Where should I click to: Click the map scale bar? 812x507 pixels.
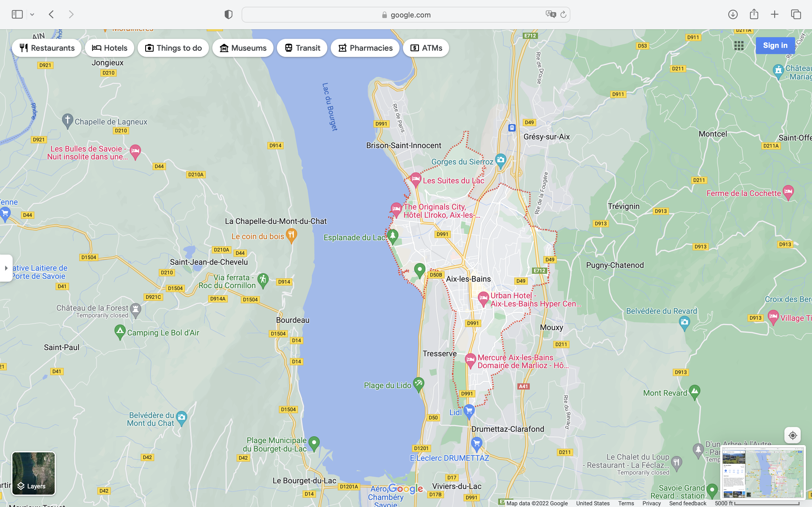766,504
